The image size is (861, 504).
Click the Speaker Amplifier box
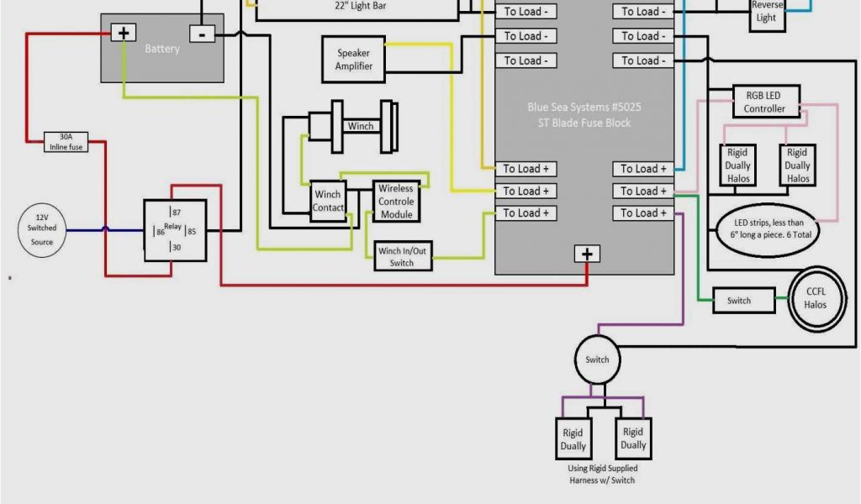(354, 60)
